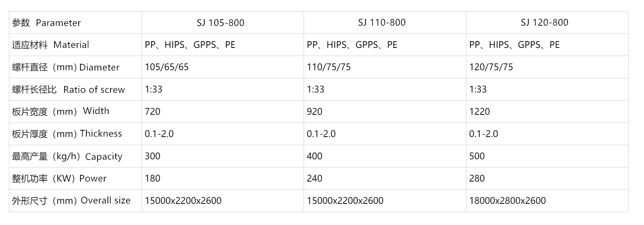This screenshot has height=225, width=644.
Task: Click the 1220 width value
Action: [479, 112]
